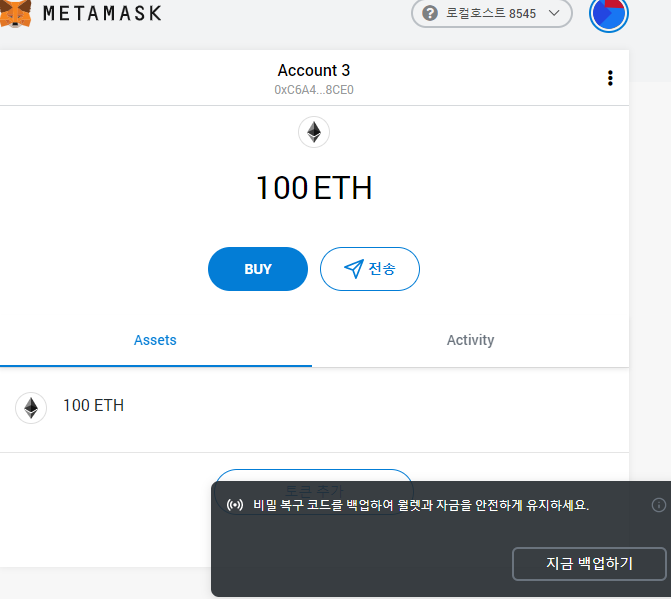The width and height of the screenshot is (671, 599).
Task: Click the Ethereum logo above the balance
Action: [x=314, y=132]
